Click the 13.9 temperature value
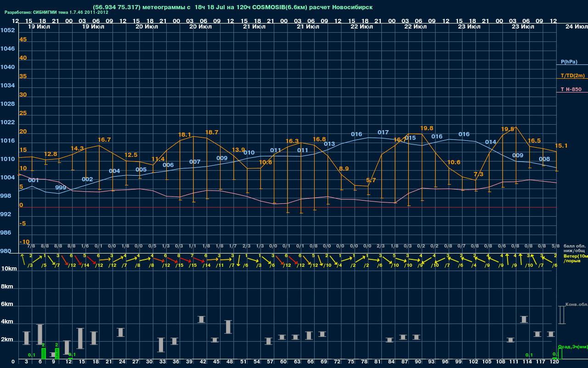This screenshot has height=368, width=588. (238, 150)
